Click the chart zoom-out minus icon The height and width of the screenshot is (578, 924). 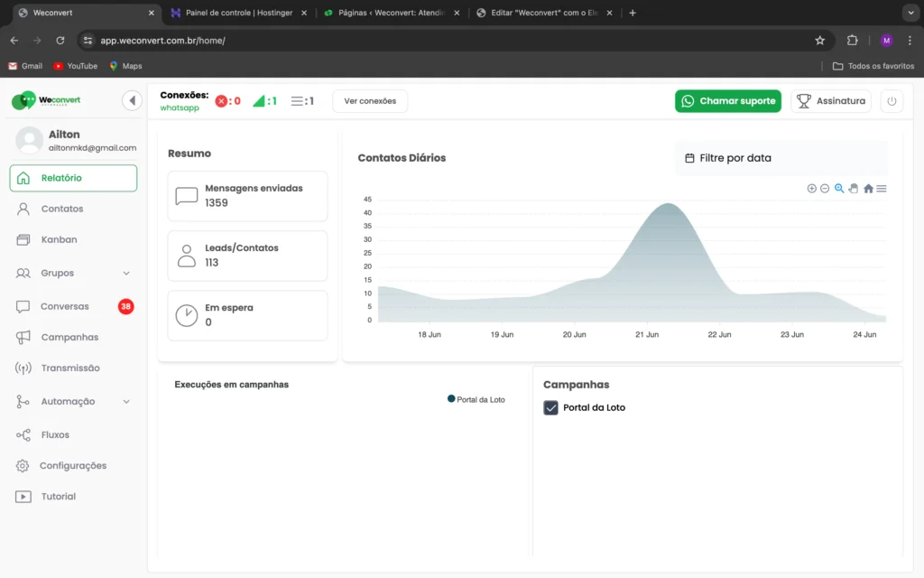[x=825, y=189]
